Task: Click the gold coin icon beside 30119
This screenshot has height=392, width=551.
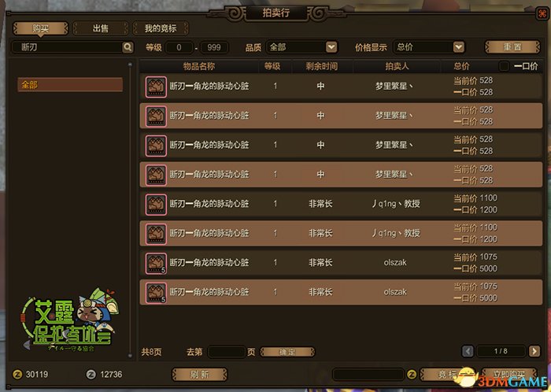Action: click(x=17, y=375)
